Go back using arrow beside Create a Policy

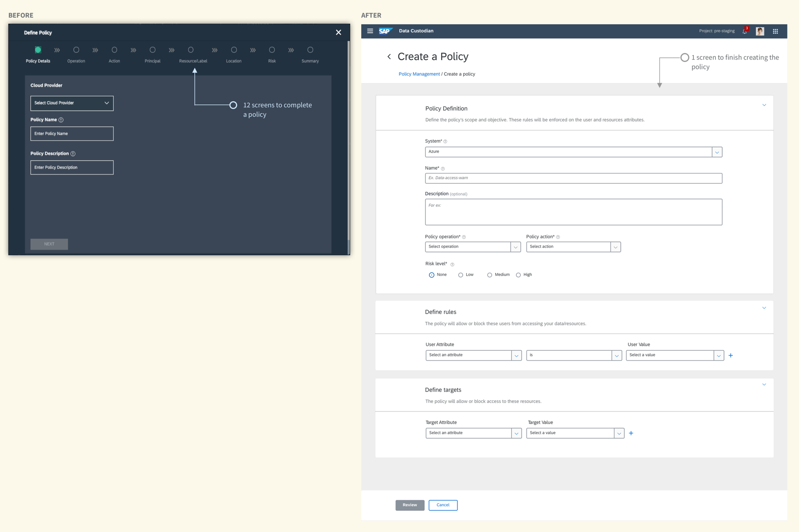(x=389, y=57)
